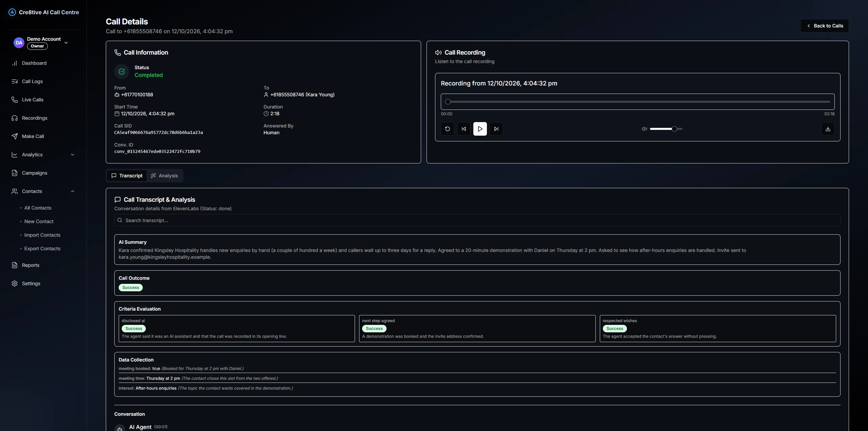Open Call Logs from sidebar
Image resolution: width=868 pixels, height=431 pixels.
43,81
